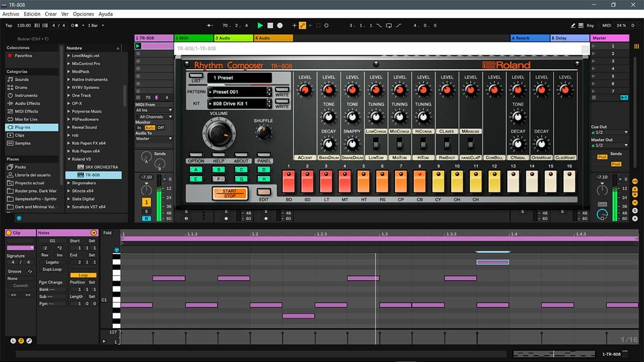Open the 808 Drive Kit 1 dropdown

coord(239,104)
